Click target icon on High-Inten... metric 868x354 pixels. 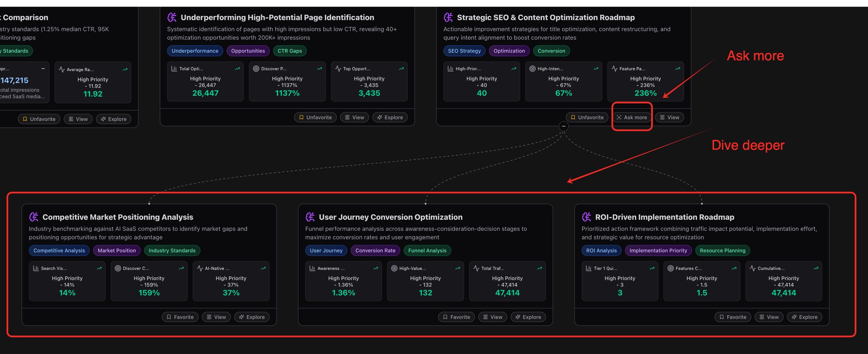coord(532,69)
